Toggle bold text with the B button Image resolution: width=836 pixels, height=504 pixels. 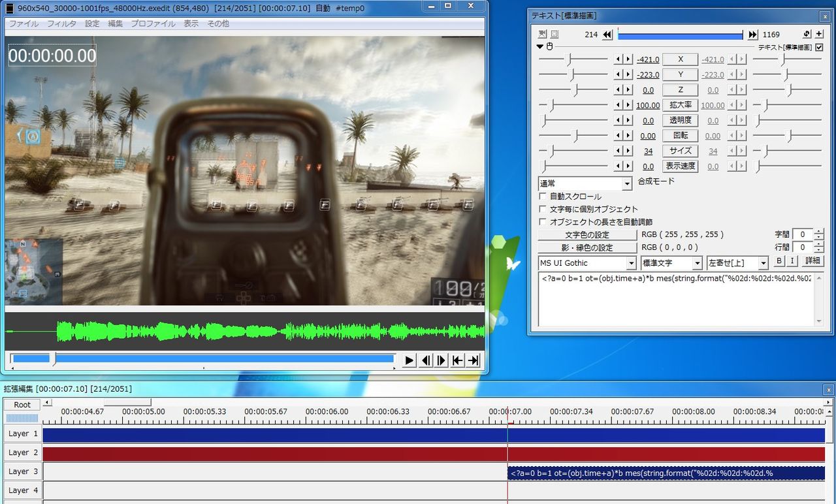tap(779, 261)
